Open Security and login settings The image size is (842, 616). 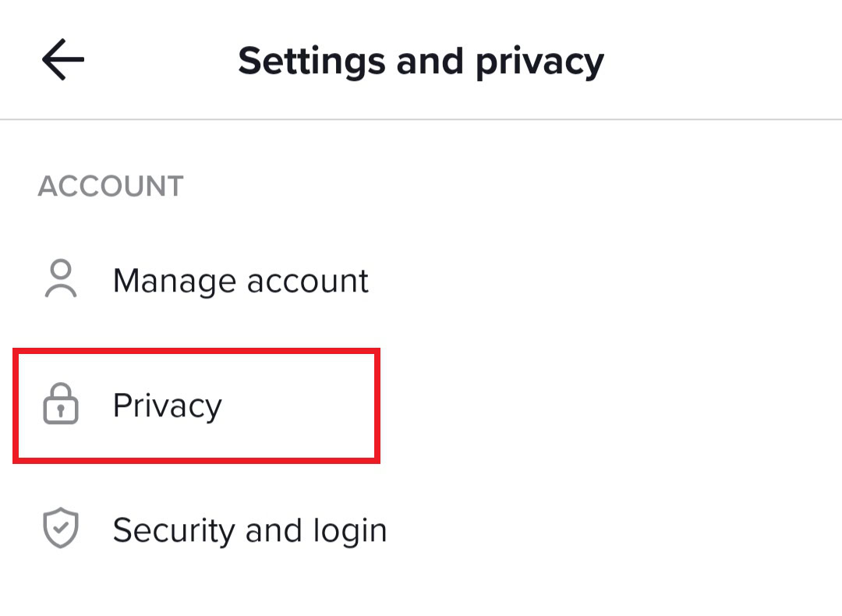point(249,530)
